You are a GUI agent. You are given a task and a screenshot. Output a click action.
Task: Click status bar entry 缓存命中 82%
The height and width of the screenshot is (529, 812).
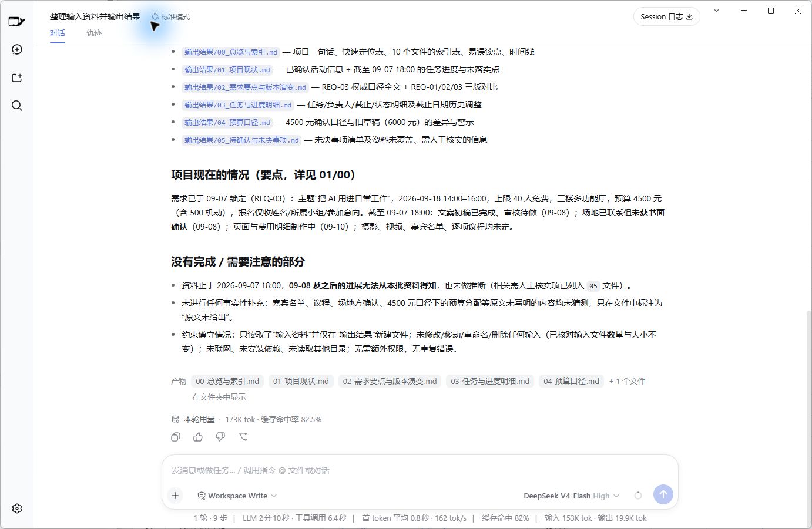point(505,518)
